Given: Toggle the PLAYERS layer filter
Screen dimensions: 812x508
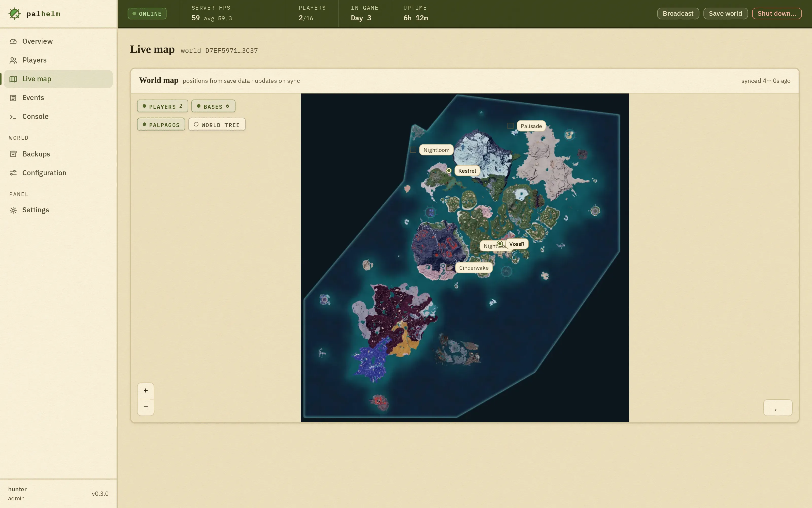Looking at the screenshot, I should [x=162, y=106].
